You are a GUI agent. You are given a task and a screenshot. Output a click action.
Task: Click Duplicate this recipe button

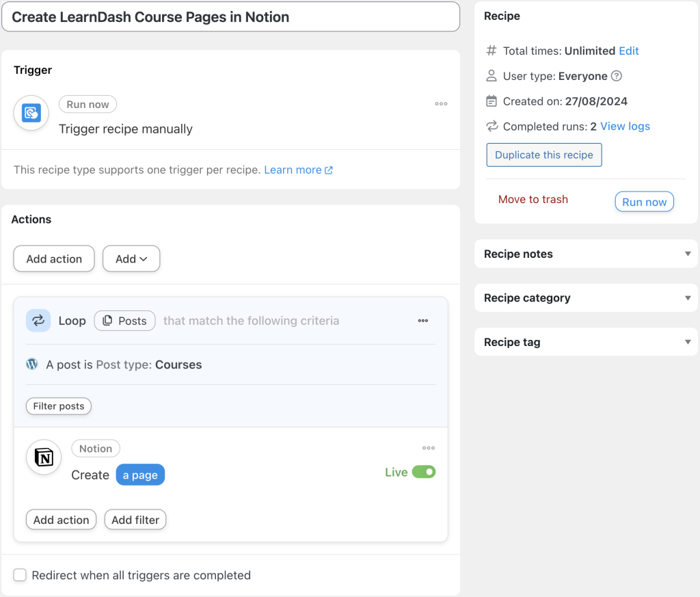point(544,155)
